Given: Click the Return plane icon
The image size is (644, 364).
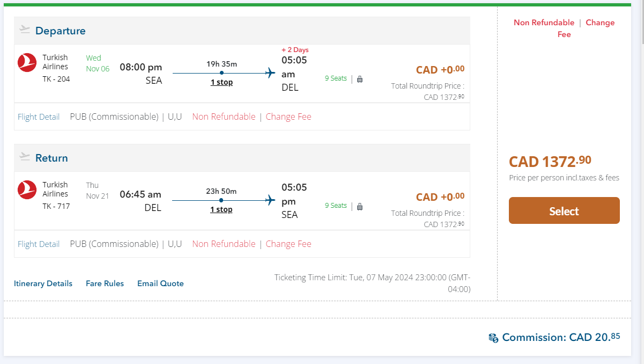Looking at the screenshot, I should [x=25, y=157].
